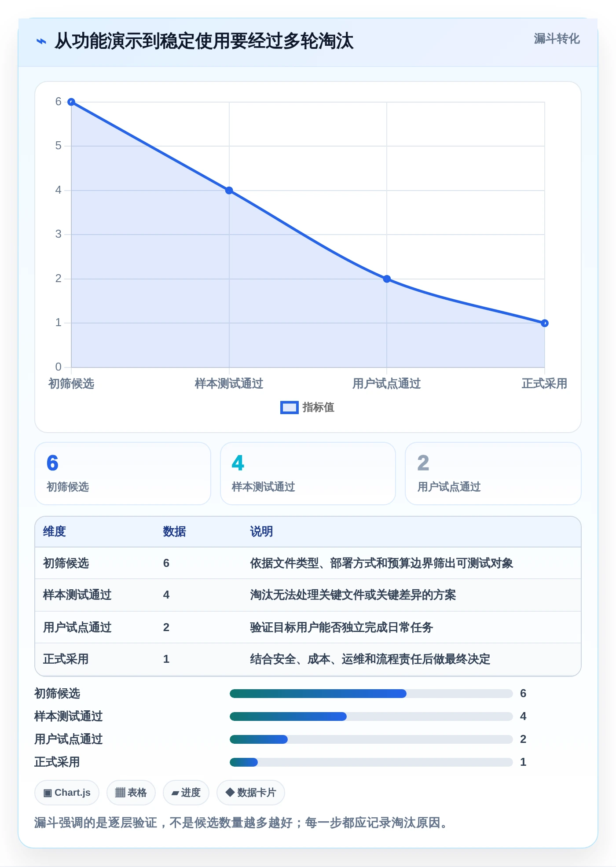
Task: Click the 漏斗转化 badge in header
Action: click(x=557, y=39)
